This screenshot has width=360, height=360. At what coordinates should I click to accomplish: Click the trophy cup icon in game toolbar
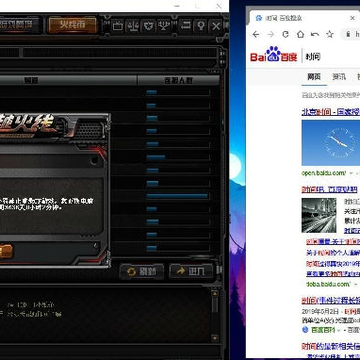163,26
